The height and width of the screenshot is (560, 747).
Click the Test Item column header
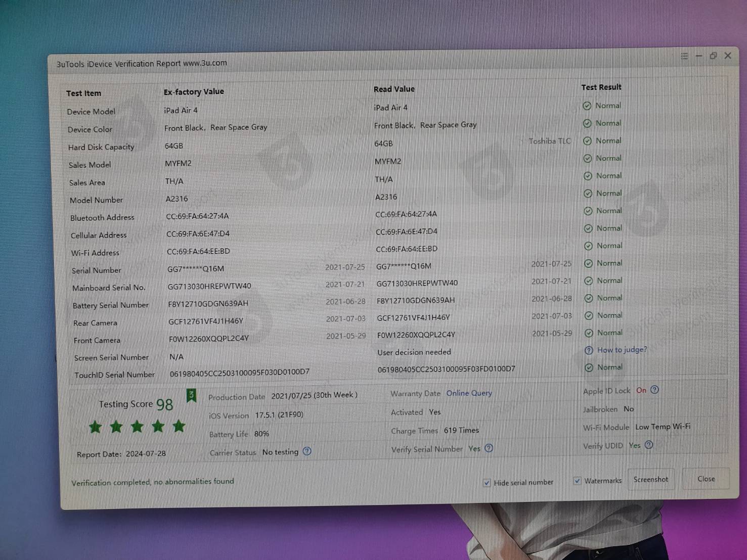point(83,94)
